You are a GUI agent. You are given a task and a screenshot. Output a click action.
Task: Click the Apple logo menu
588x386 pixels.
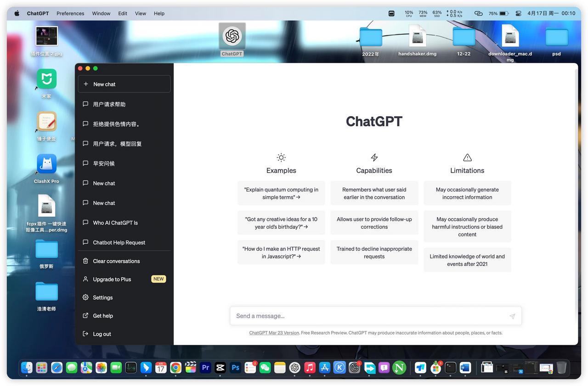(17, 13)
